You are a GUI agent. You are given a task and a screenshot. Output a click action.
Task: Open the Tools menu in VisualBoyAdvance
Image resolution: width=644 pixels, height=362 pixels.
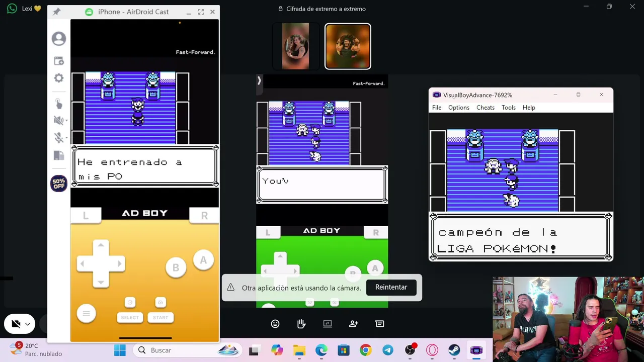tap(509, 108)
